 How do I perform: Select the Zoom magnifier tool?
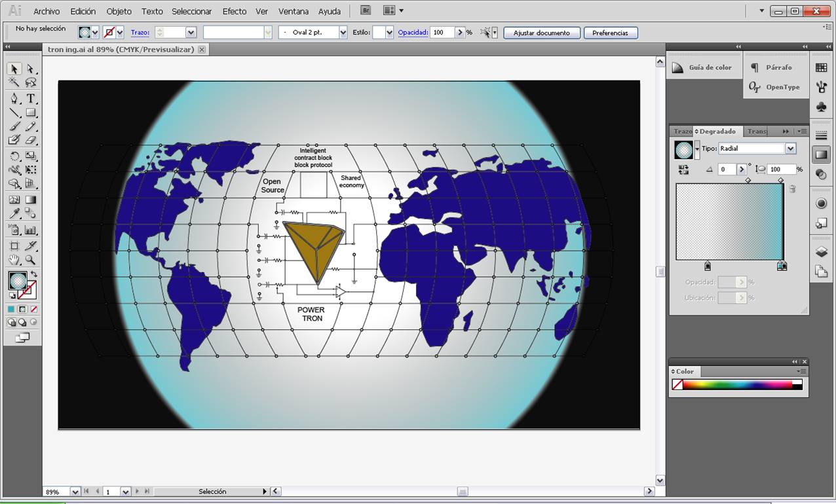click(x=30, y=260)
